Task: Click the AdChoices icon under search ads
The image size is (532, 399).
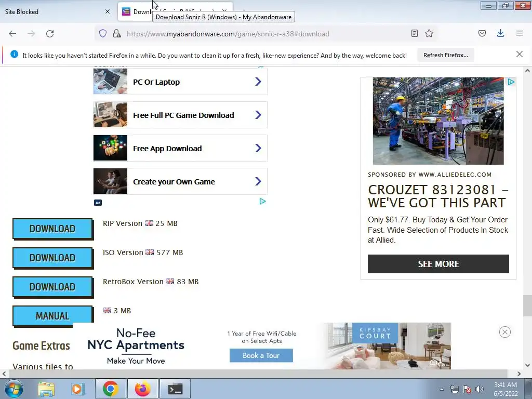Action: 262,202
